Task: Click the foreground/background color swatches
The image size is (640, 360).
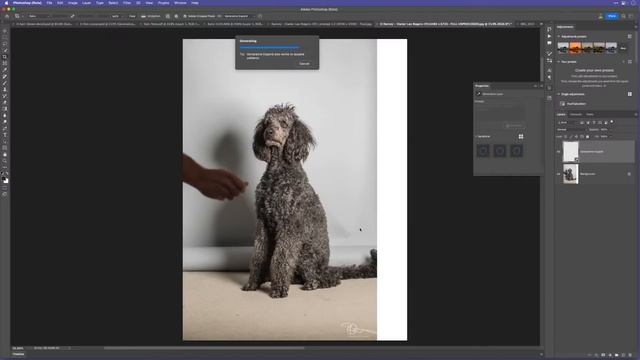Action: coord(5,179)
